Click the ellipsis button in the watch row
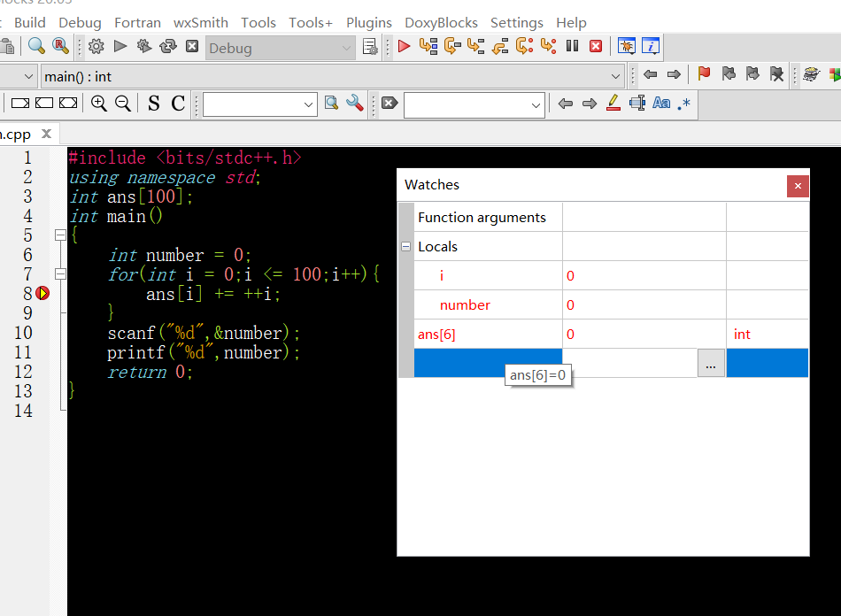This screenshot has width=841, height=616. [711, 364]
